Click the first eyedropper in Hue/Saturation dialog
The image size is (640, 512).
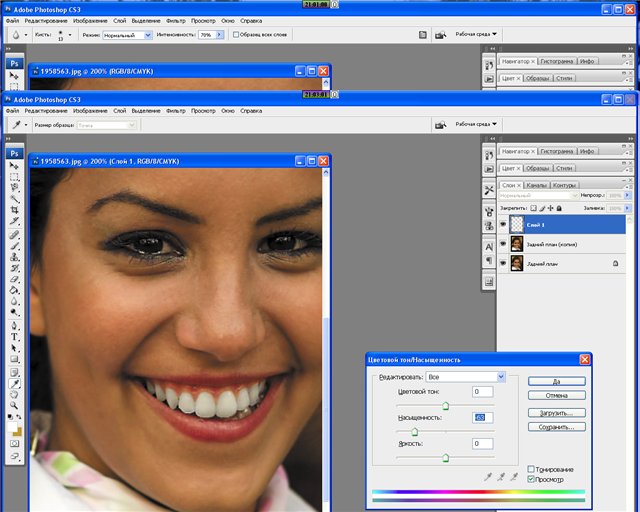click(488, 478)
